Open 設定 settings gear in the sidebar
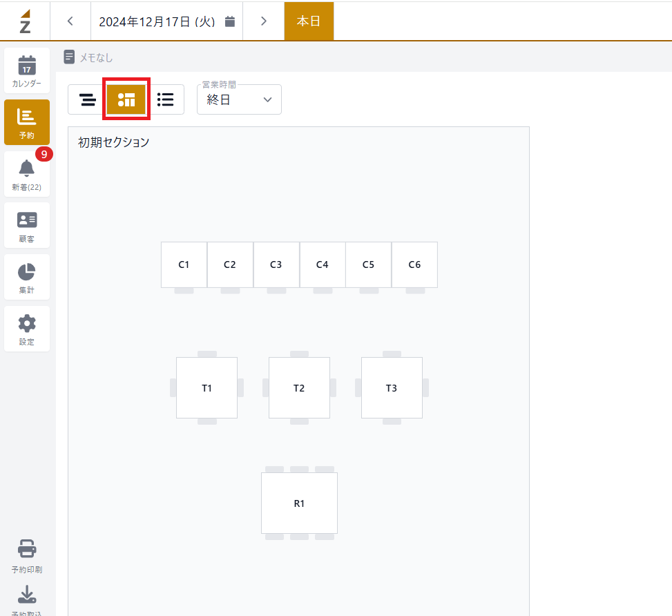The width and height of the screenshot is (672, 616). click(26, 329)
